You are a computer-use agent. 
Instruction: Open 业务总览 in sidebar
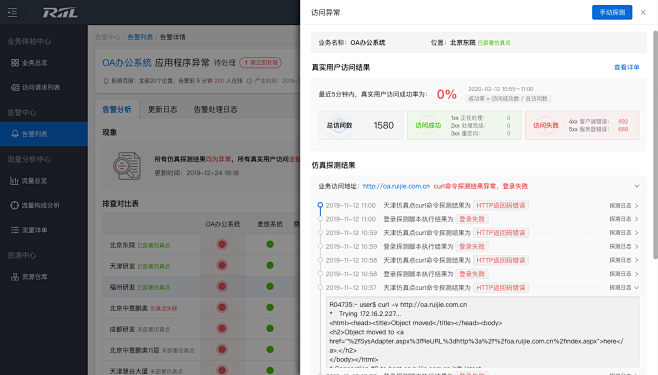coord(29,62)
